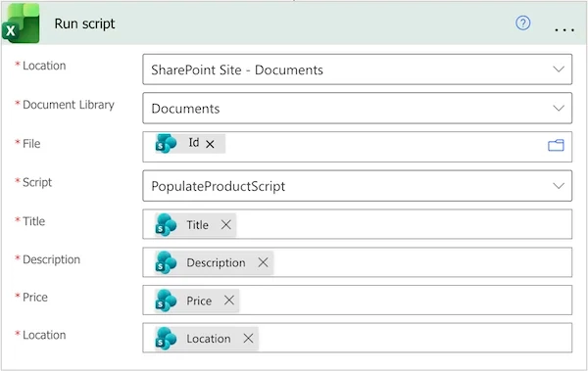588x371 pixels.
Task: Click SharePoint icon on Description token
Action: point(166,262)
